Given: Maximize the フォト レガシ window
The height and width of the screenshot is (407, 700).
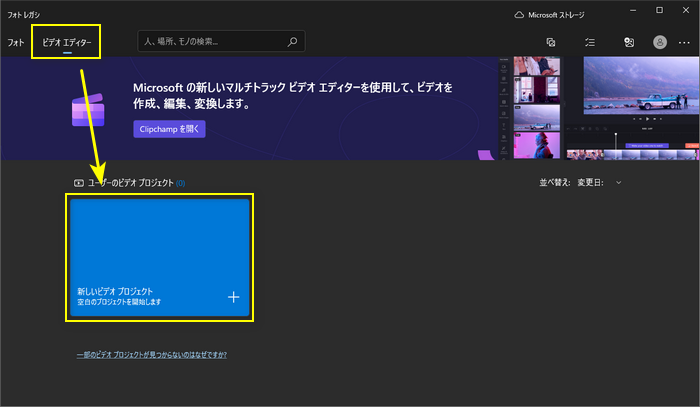Looking at the screenshot, I should pyautogui.click(x=659, y=10).
